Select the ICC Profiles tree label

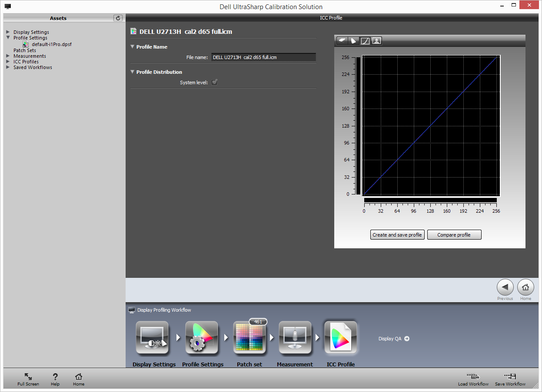click(26, 62)
